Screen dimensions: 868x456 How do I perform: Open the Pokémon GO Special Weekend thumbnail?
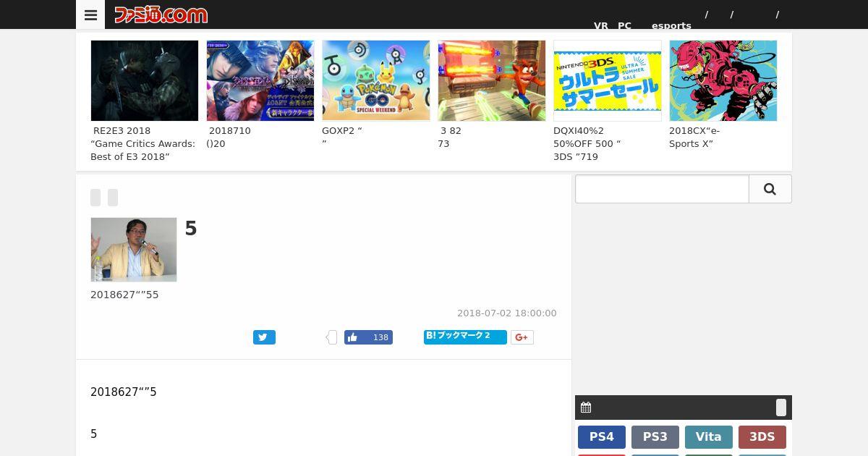point(376,80)
